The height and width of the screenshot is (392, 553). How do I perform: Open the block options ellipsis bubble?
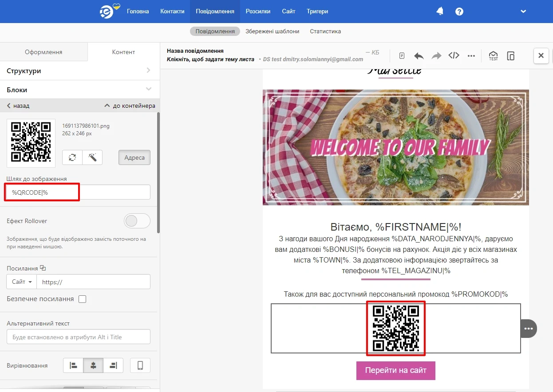tap(528, 329)
